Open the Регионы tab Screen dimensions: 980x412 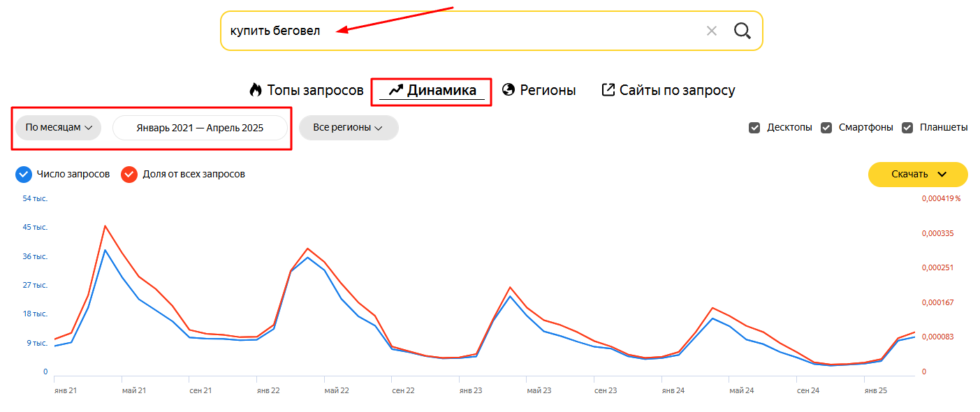539,90
